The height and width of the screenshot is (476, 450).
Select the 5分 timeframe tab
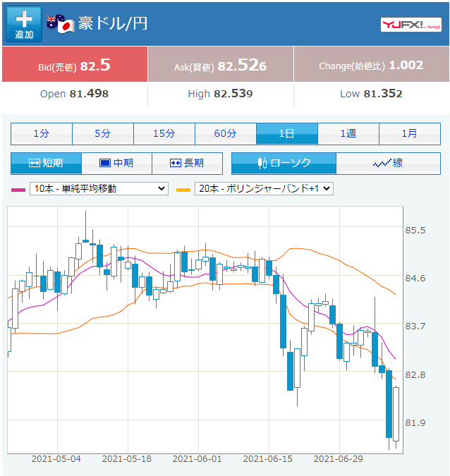[x=103, y=133]
